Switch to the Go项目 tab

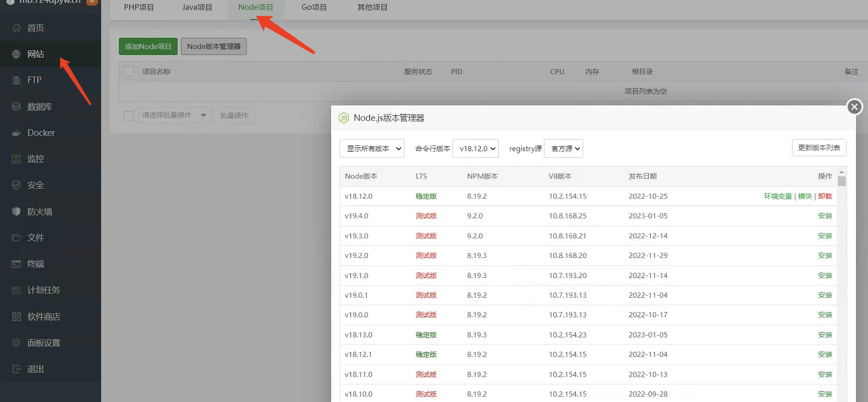point(314,7)
